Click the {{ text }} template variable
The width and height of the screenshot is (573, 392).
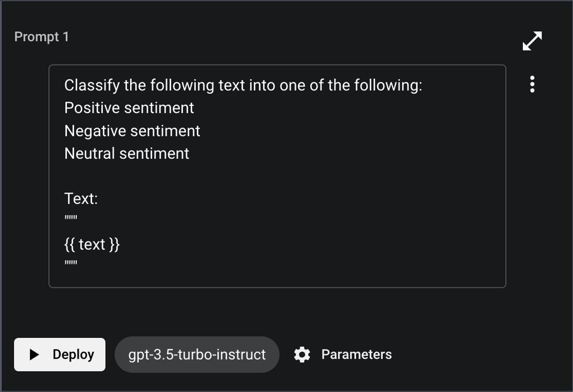(92, 245)
